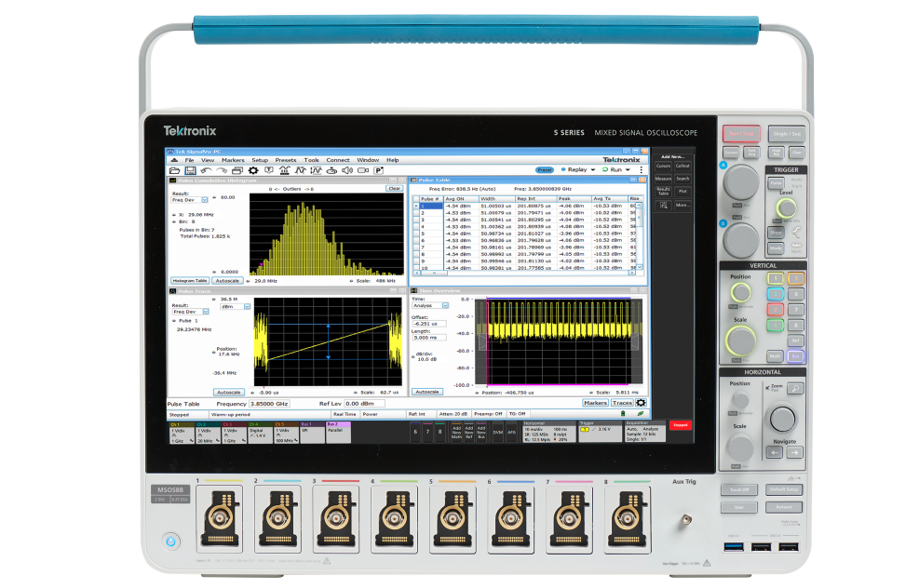Toggle channel 8 on-screen button
Viewport: 919px width, 588px height.
(x=440, y=433)
